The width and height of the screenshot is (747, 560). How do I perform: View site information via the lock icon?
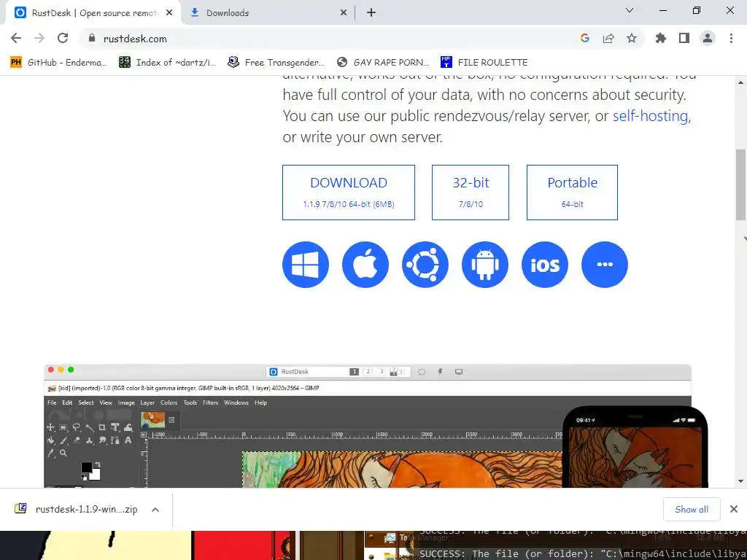92,39
